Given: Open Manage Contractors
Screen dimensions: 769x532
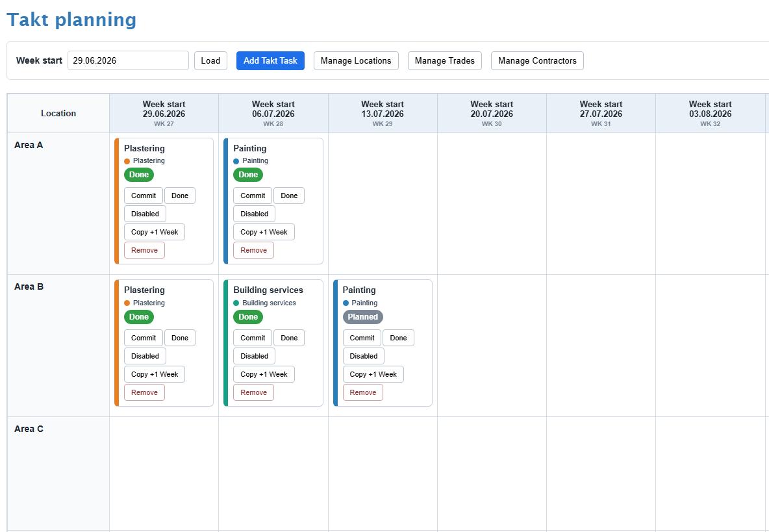Looking at the screenshot, I should point(537,60).
